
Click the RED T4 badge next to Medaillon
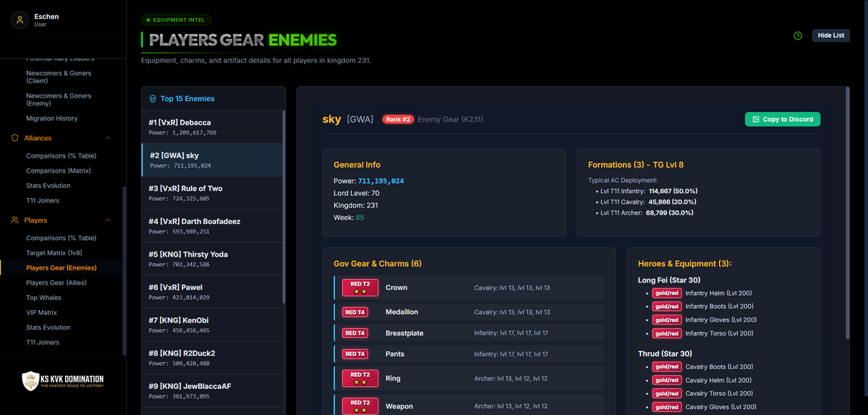[x=356, y=312]
